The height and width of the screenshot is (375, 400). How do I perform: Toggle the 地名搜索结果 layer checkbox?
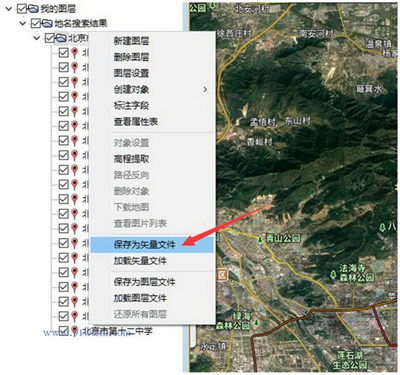(x=35, y=23)
